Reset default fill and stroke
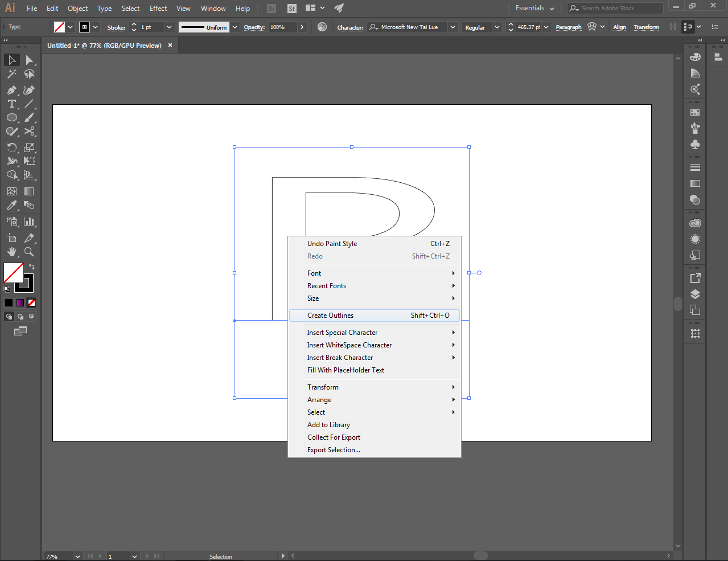This screenshot has height=561, width=728. click(x=7, y=289)
